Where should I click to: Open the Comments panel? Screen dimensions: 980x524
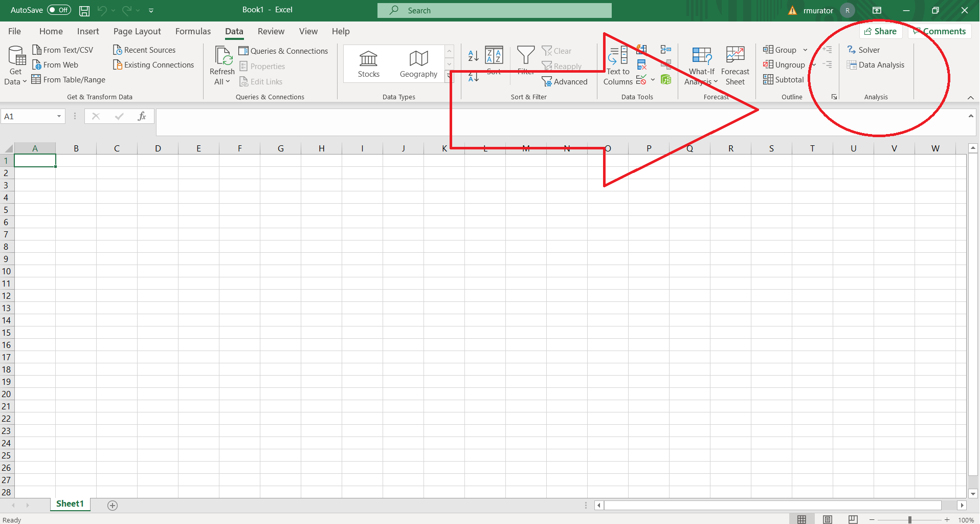(939, 31)
